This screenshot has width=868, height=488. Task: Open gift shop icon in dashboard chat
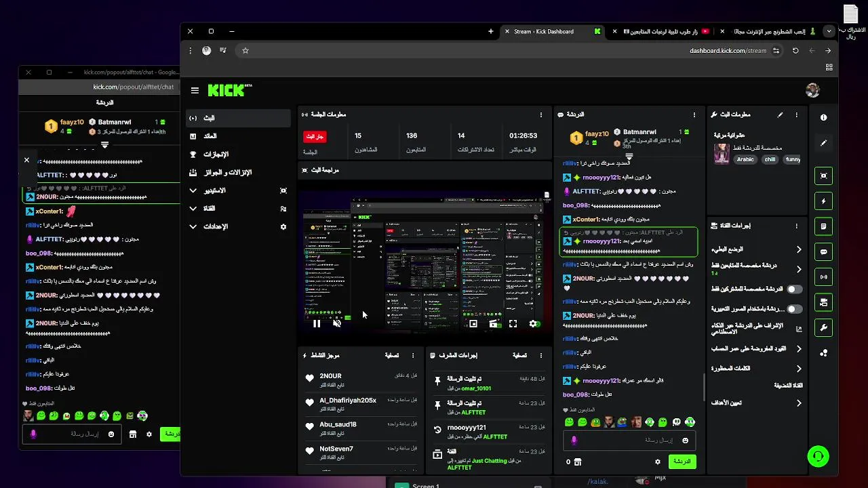pos(577,462)
